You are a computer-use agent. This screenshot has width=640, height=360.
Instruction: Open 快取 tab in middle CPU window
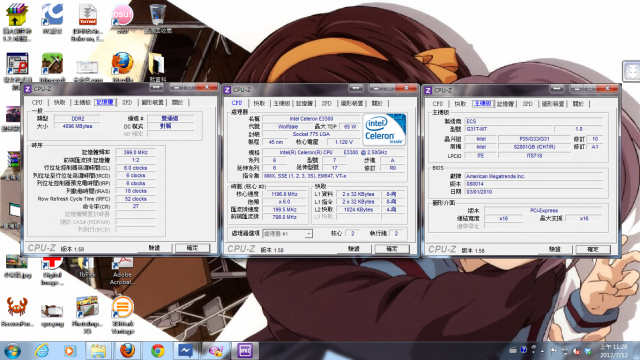pos(259,103)
